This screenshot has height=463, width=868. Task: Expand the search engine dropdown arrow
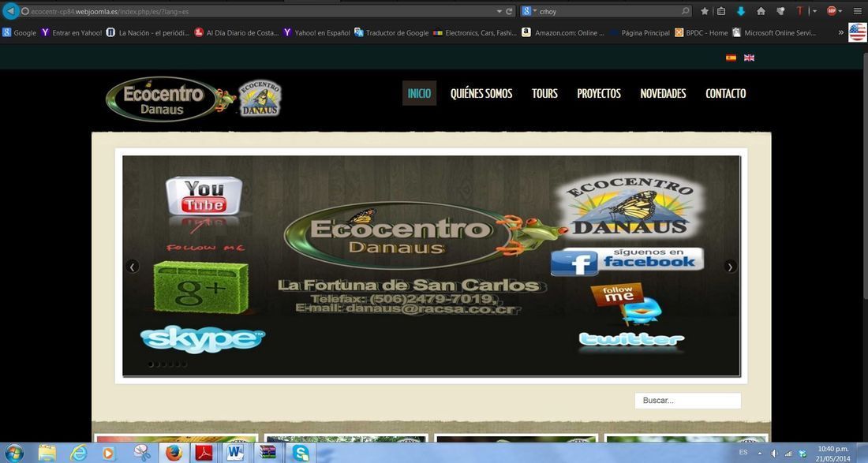click(535, 11)
